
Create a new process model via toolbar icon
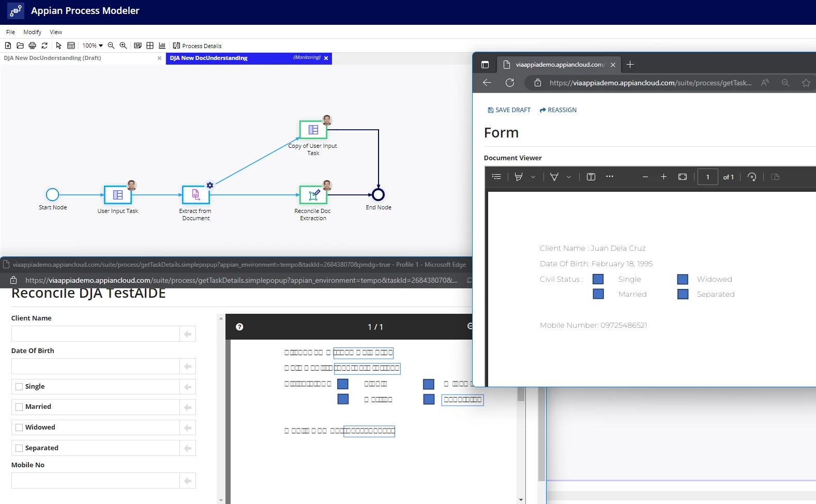pyautogui.click(x=8, y=45)
